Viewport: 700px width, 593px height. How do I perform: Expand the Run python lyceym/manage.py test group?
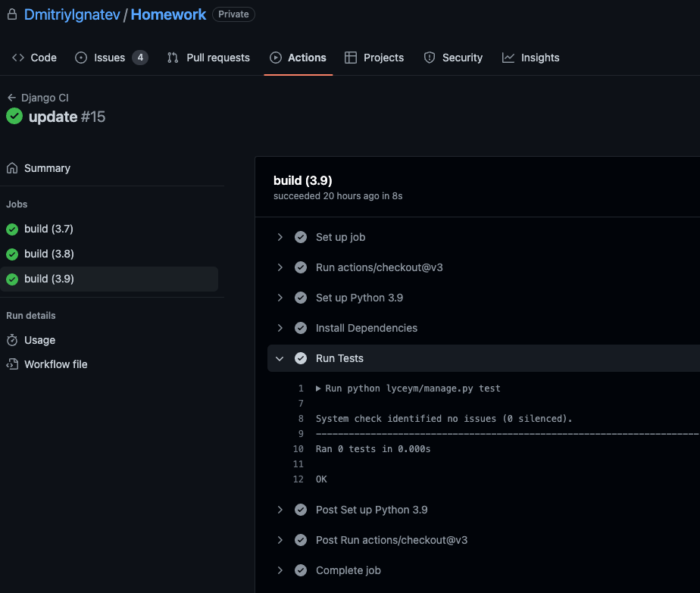click(x=317, y=388)
